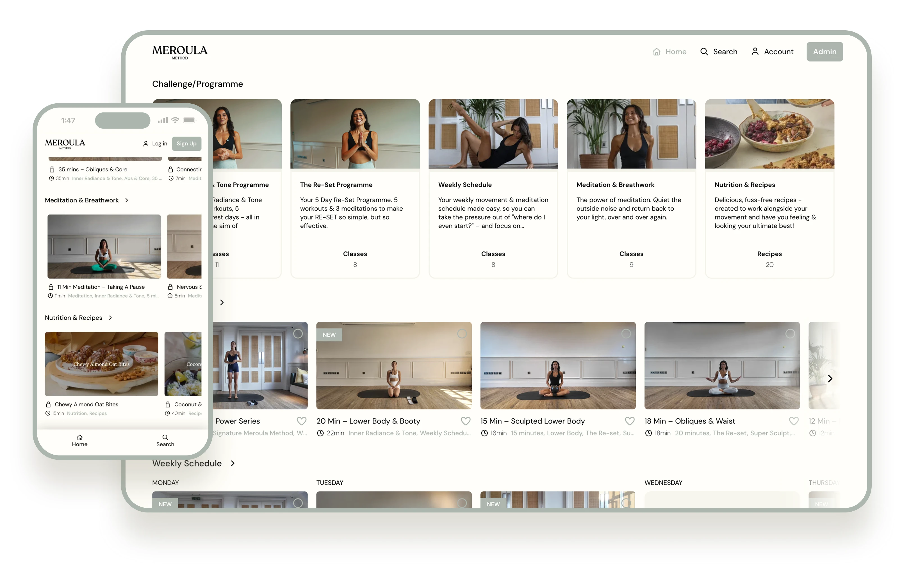
Task: Click the Meroula Method logo on the tablet
Action: pos(179,52)
